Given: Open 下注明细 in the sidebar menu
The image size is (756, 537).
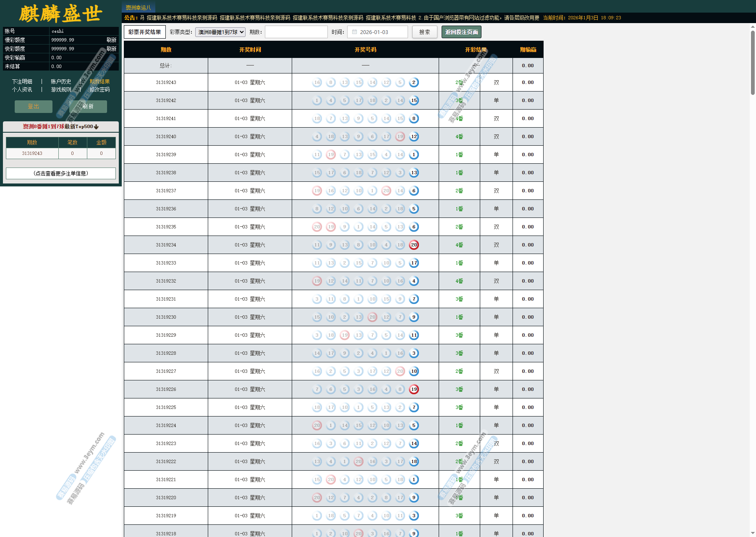Looking at the screenshot, I should (22, 81).
